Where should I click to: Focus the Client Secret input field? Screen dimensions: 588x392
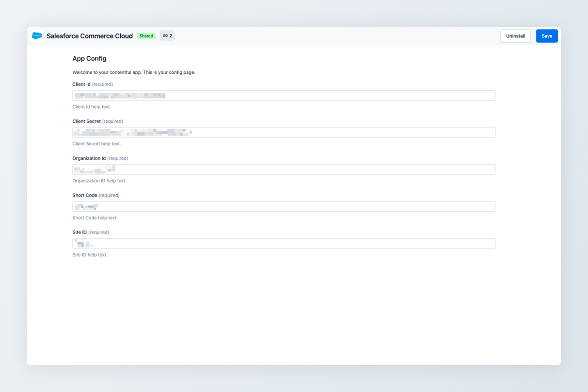pos(284,133)
